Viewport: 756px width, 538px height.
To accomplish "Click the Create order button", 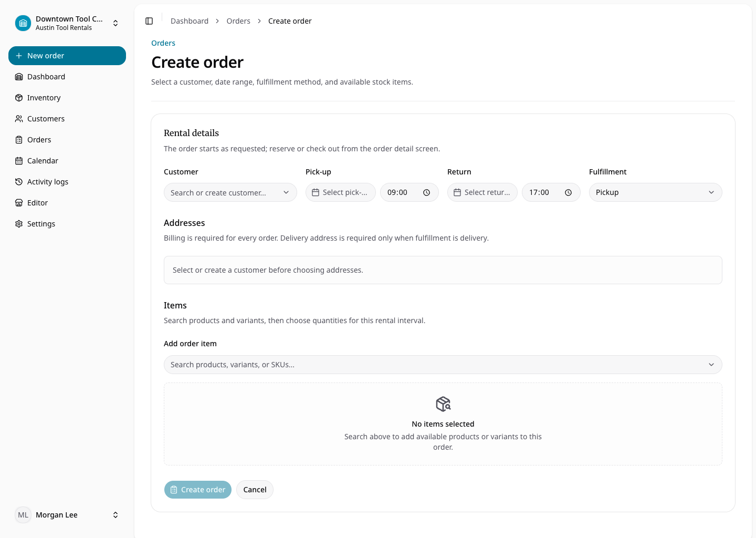I will [x=198, y=490].
